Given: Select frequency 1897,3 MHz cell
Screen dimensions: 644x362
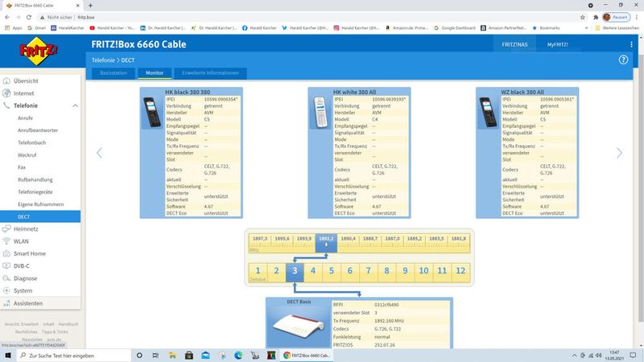Looking at the screenshot, I should point(259,243).
